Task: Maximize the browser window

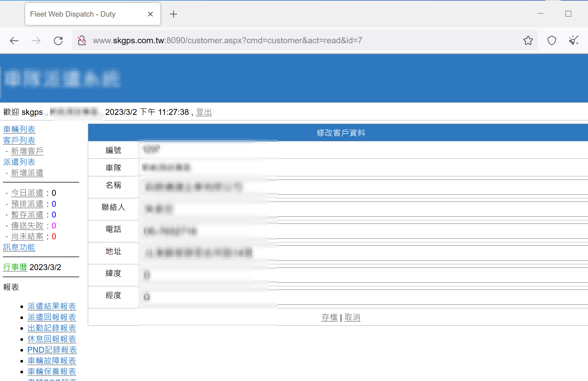Action: [x=568, y=14]
